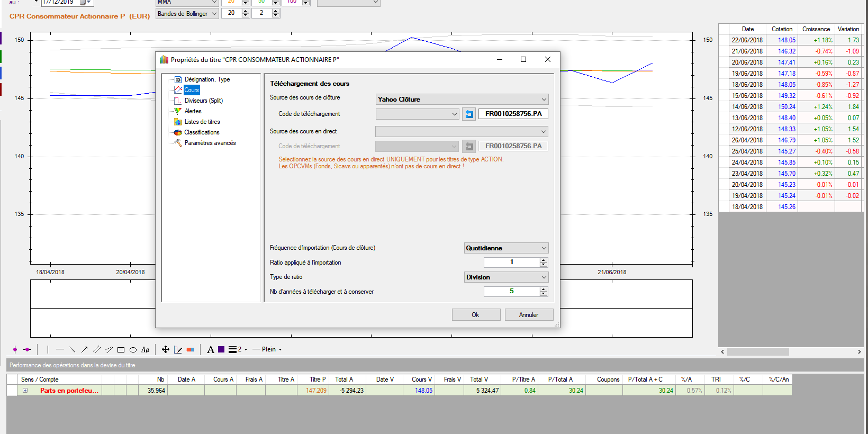Screen dimensions: 868x434
Task: Click the Classifications pie icon
Action: pos(178,132)
